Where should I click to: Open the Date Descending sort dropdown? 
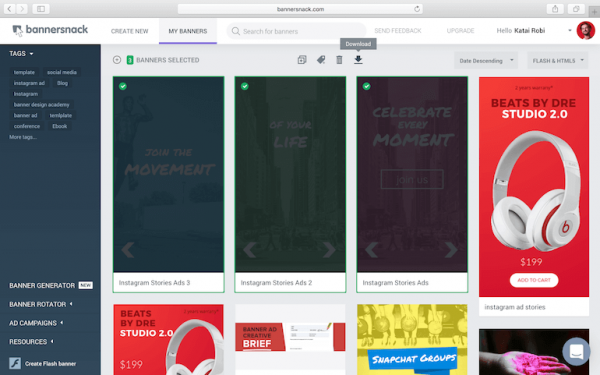[486, 60]
